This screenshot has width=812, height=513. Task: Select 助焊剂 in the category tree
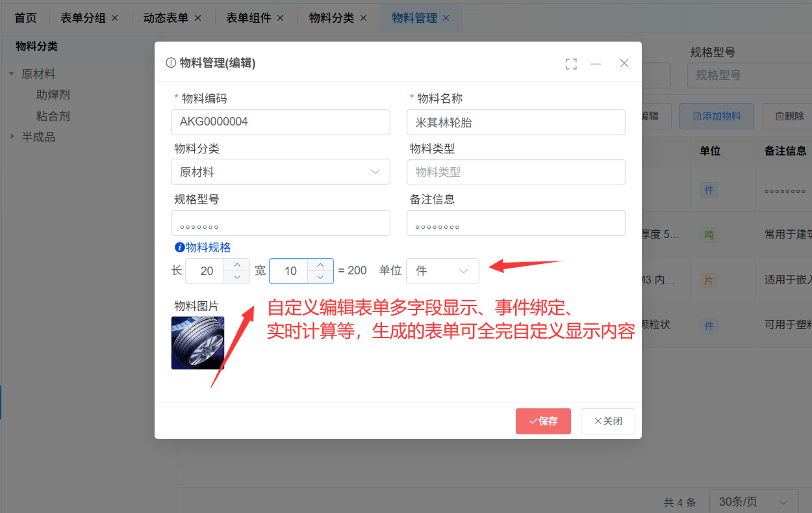[x=53, y=95]
